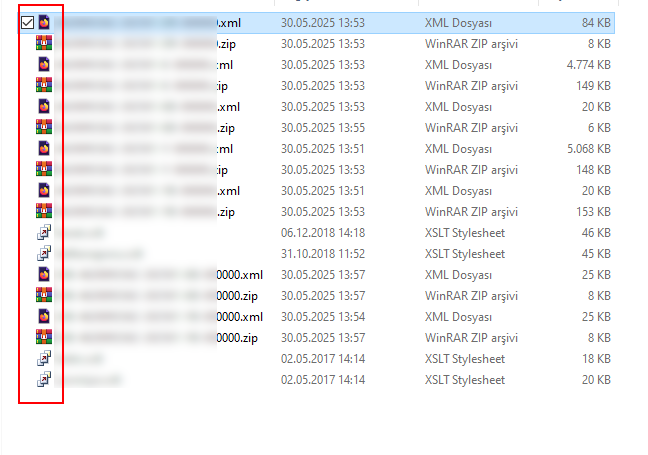Viewport: 648px width, 455px height.
Task: Click the shortcut icon of the 45 KB XSLT Stylesheet
Action: click(x=44, y=253)
